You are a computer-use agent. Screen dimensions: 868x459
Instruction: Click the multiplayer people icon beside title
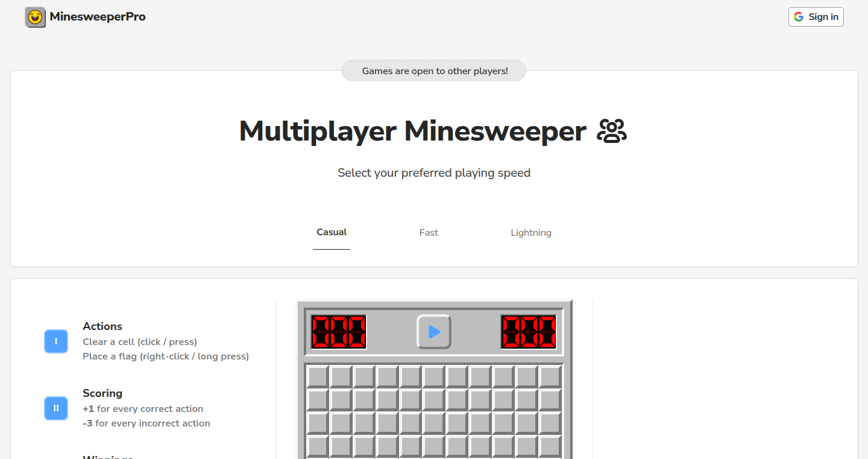[612, 131]
